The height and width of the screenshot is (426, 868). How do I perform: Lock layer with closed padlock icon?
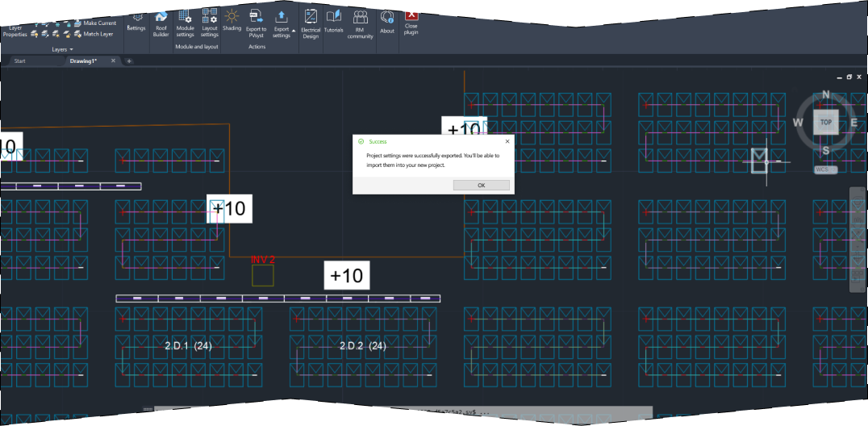click(68, 24)
